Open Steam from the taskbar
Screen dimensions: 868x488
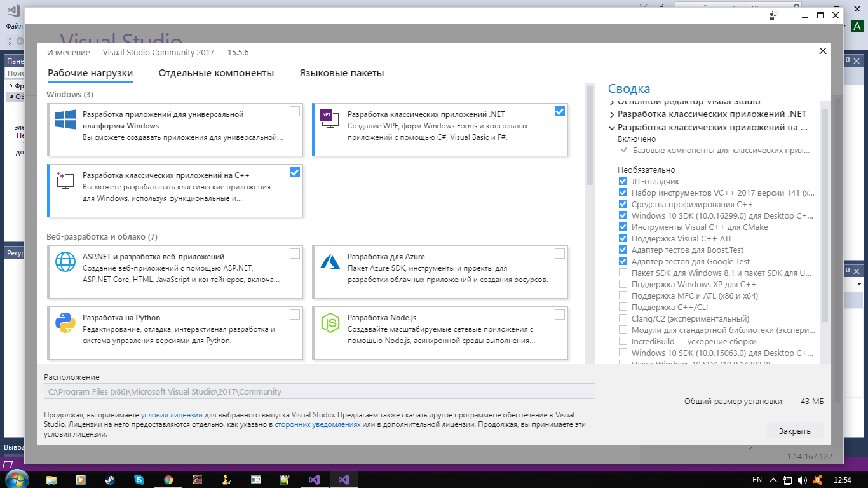pyautogui.click(x=110, y=480)
